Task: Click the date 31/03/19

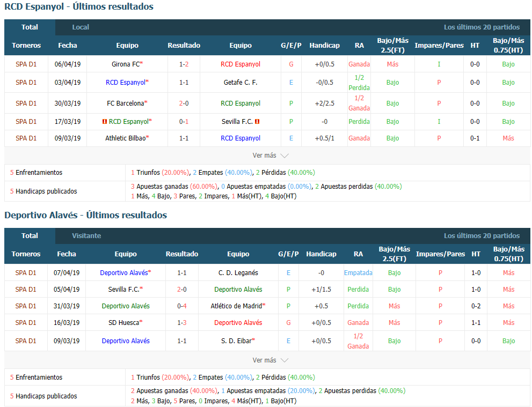Action: pos(67,306)
